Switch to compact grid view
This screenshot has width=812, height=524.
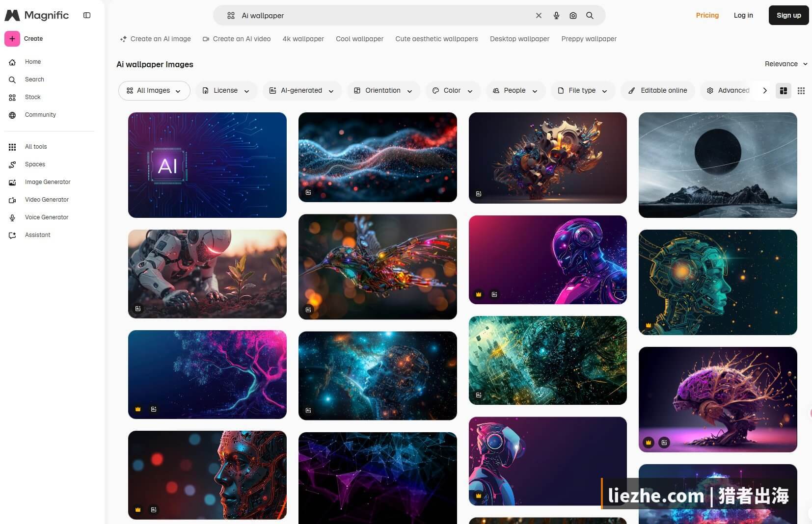(x=801, y=91)
